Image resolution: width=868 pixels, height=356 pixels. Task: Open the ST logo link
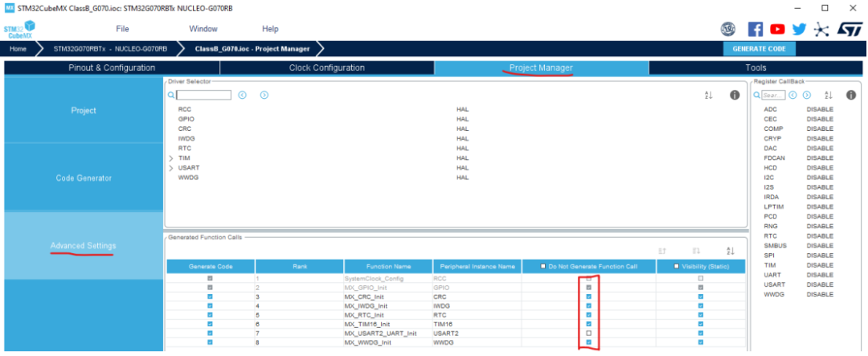pyautogui.click(x=850, y=30)
